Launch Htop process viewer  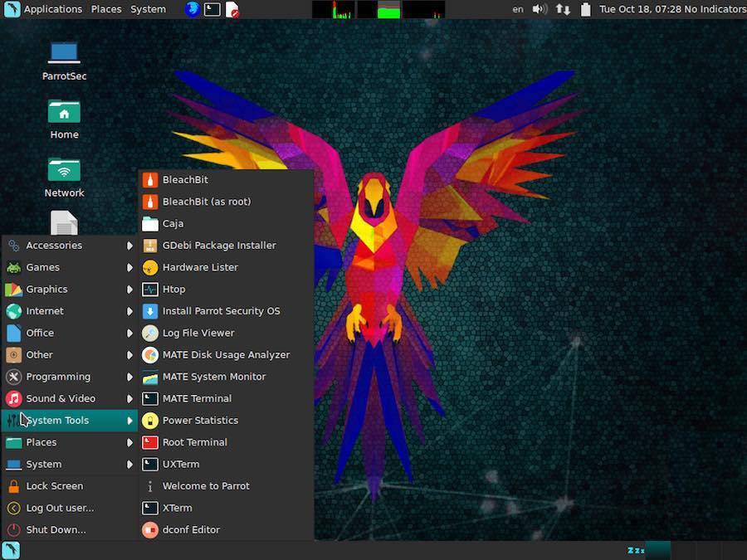pyautogui.click(x=227, y=290)
